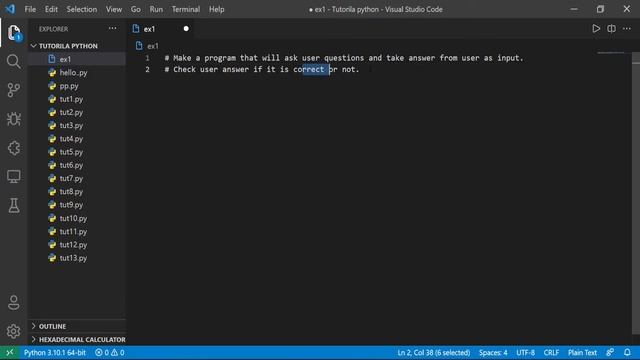
Task: Open tut7.py in explorer
Action: (77, 178)
